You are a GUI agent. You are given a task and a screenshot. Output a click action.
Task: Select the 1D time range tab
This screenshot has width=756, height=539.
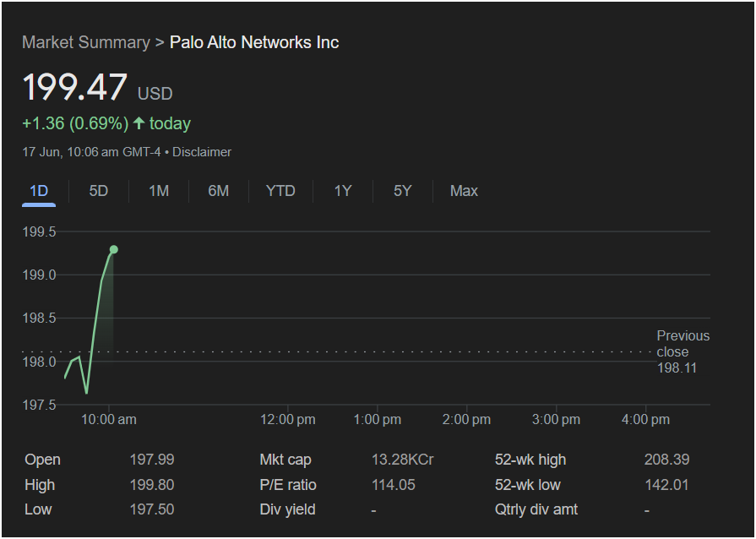pos(39,191)
